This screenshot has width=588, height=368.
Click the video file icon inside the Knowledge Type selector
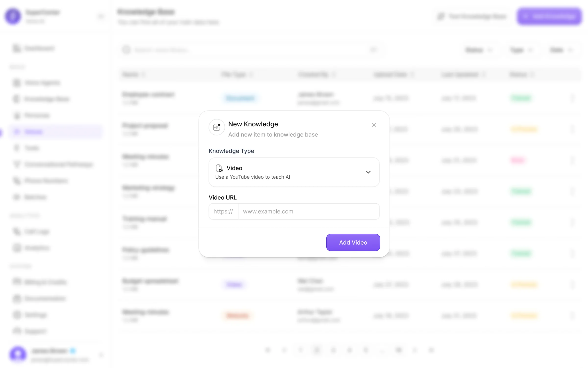tap(219, 168)
